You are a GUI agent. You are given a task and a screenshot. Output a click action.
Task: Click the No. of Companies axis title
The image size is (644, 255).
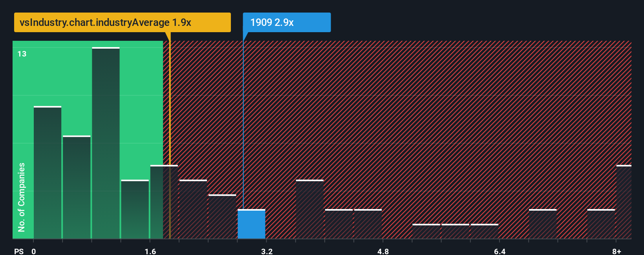tap(22, 197)
